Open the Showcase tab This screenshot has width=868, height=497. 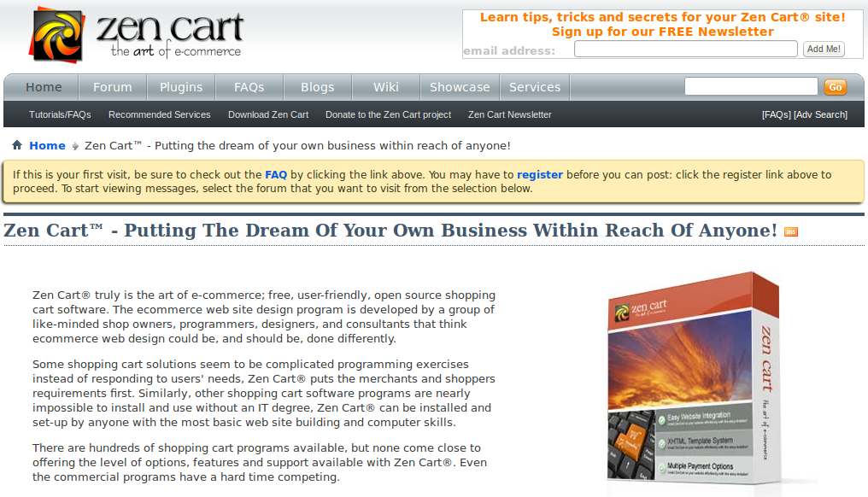click(x=460, y=87)
